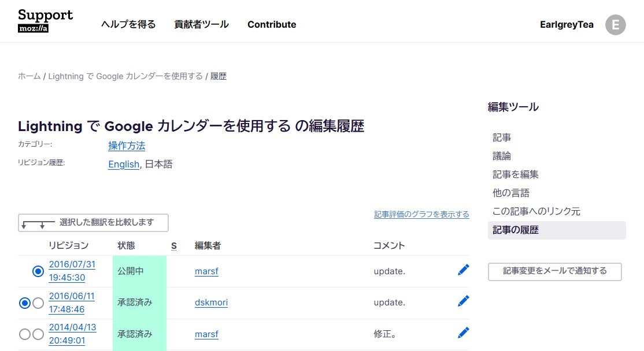
Task: Click 記事変更をメールで通知する button
Action: coord(554,271)
